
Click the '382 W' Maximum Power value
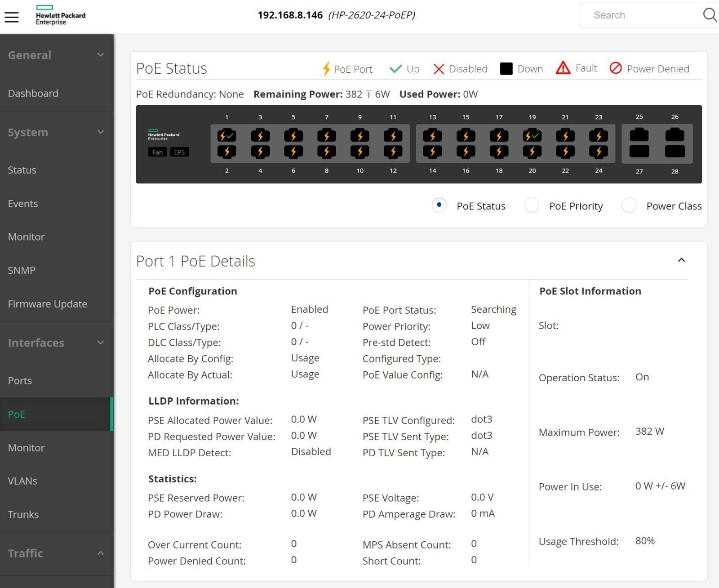[x=649, y=431]
